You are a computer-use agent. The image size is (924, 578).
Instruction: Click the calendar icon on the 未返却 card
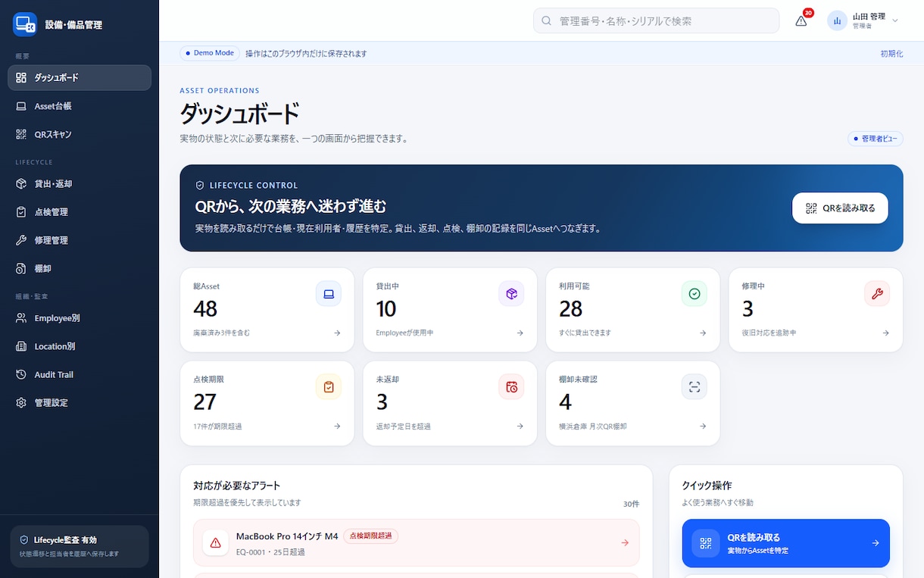(x=511, y=387)
